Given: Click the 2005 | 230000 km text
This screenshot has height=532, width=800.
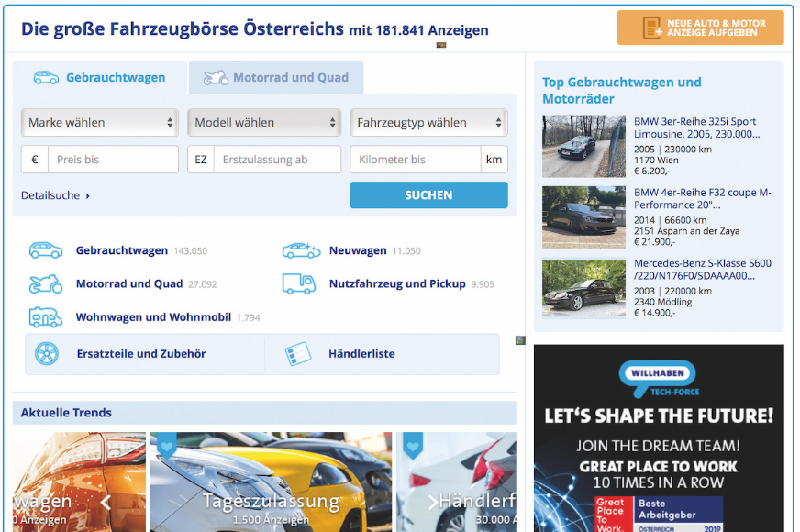Looking at the screenshot, I should tap(672, 150).
